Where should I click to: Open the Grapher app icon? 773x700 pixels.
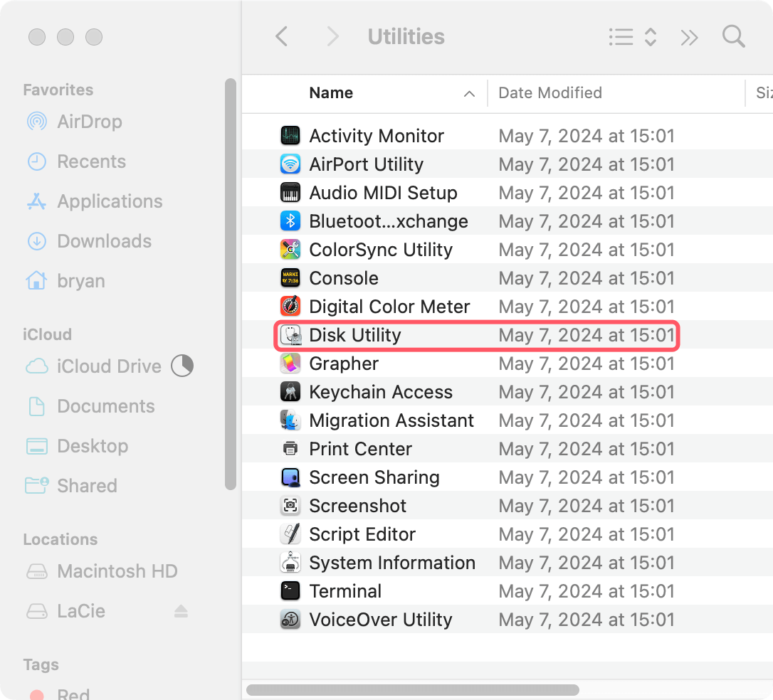(x=293, y=364)
